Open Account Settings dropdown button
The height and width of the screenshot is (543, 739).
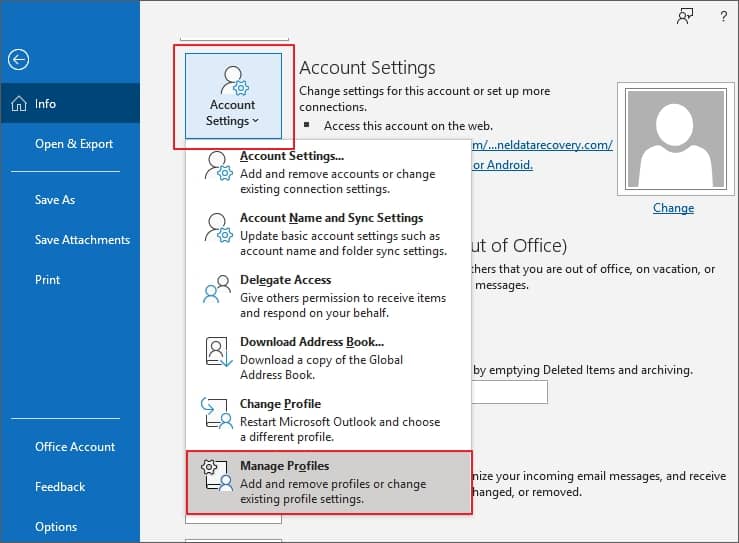click(233, 96)
